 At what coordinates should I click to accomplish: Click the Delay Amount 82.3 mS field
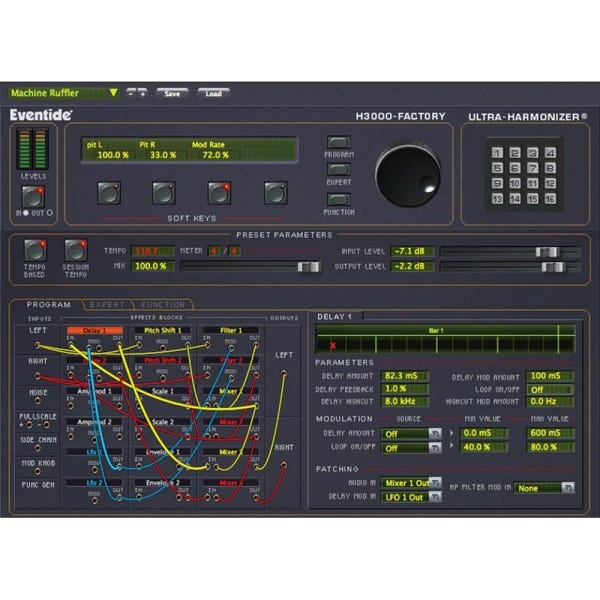(x=405, y=376)
